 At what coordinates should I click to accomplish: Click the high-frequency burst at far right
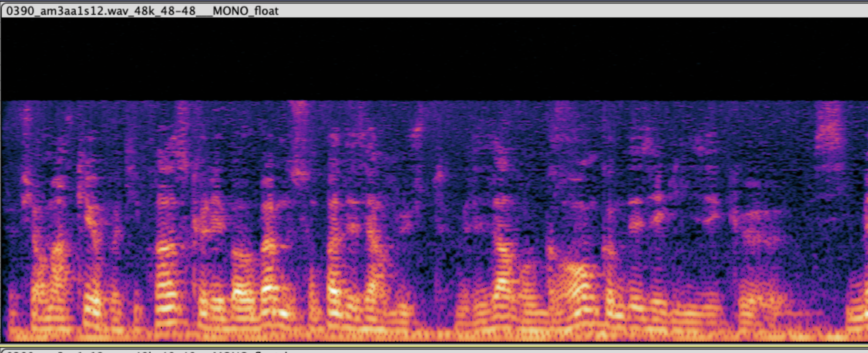tap(829, 131)
